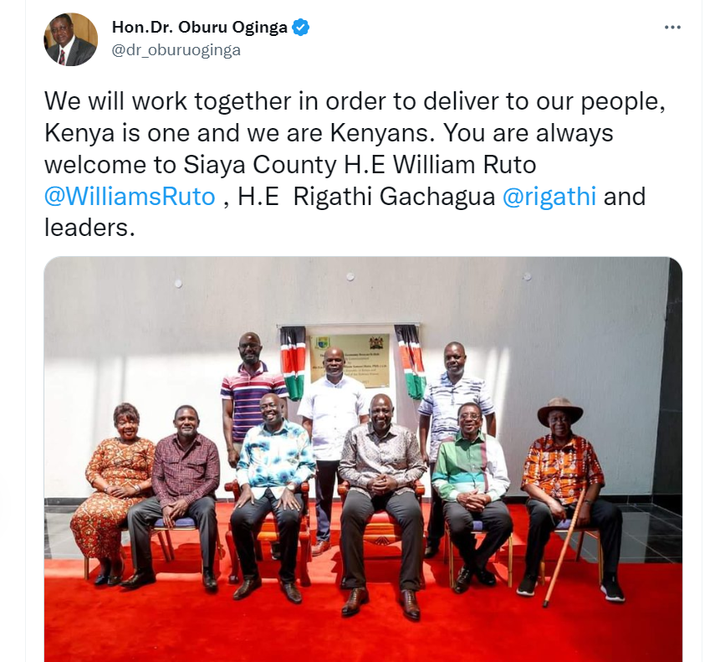Click the man in green striped shirt
720x662 pixels.
[x=472, y=496]
